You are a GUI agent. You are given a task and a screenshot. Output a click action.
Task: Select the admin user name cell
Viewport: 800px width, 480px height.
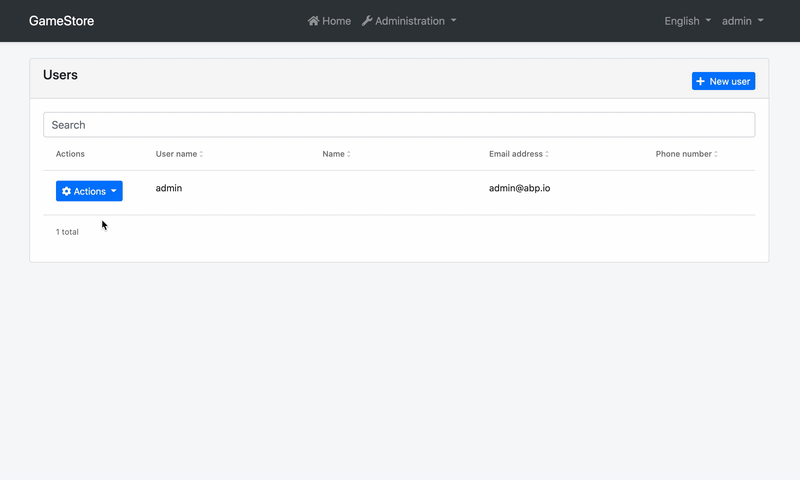169,188
